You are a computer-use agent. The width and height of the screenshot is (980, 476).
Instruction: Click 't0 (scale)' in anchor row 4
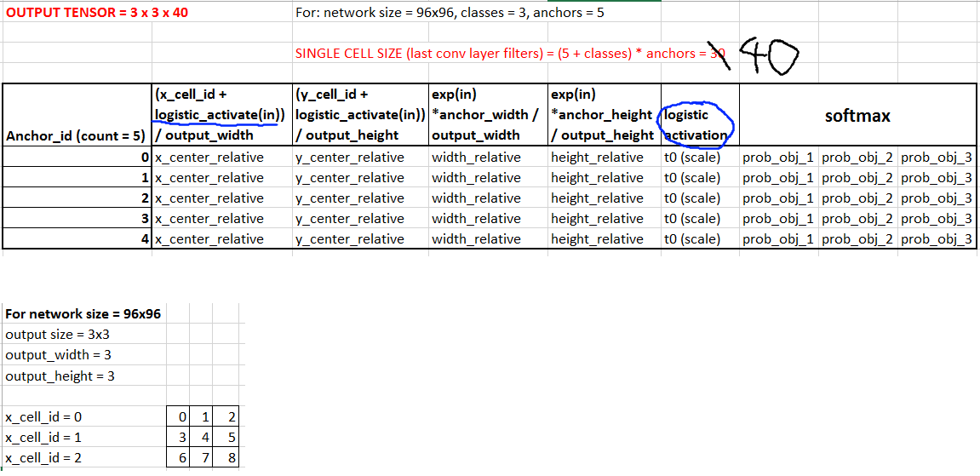click(x=700, y=239)
